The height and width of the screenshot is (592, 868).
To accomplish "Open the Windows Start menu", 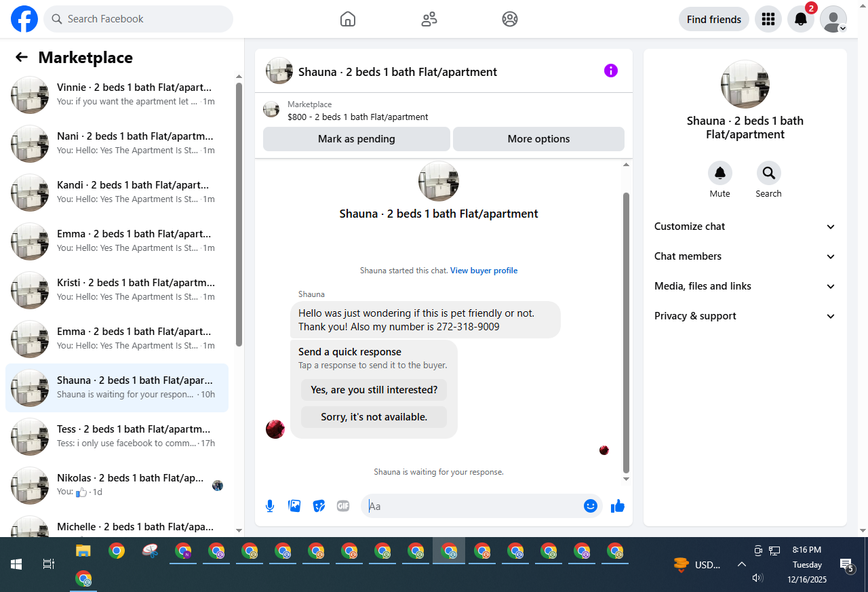I will [x=16, y=564].
